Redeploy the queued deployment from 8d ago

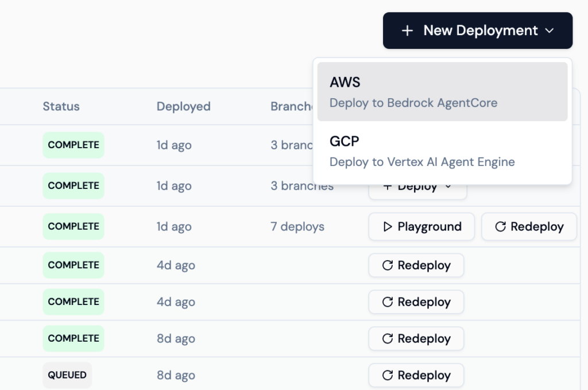coord(416,376)
